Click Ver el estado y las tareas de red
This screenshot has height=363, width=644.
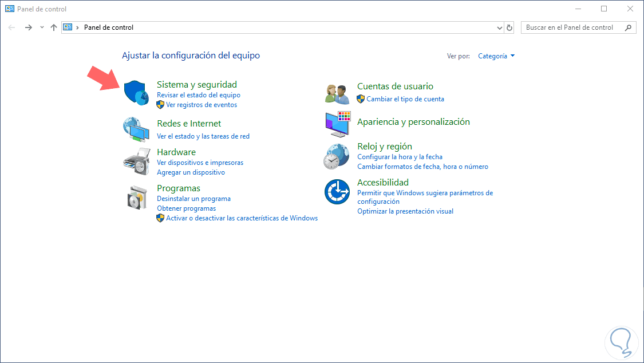pos(203,136)
